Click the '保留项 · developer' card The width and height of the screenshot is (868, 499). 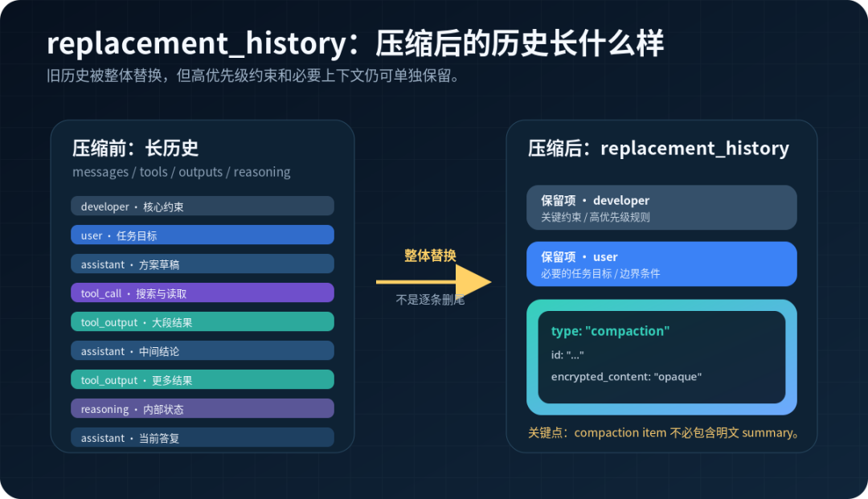(x=661, y=207)
